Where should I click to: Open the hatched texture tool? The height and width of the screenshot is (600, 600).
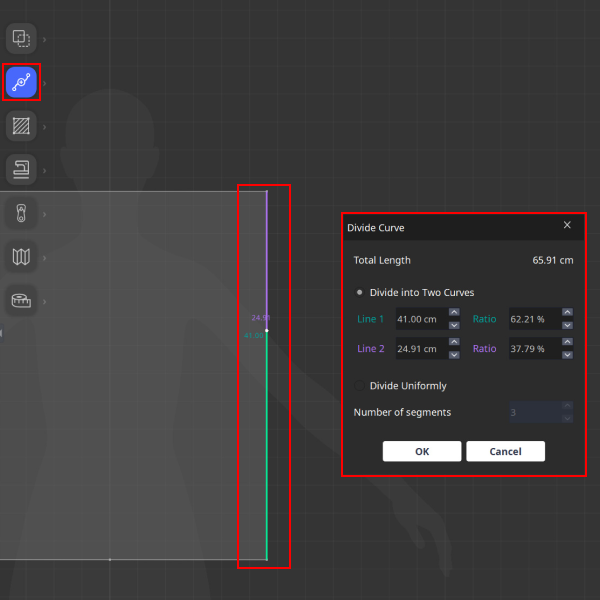coord(21,126)
